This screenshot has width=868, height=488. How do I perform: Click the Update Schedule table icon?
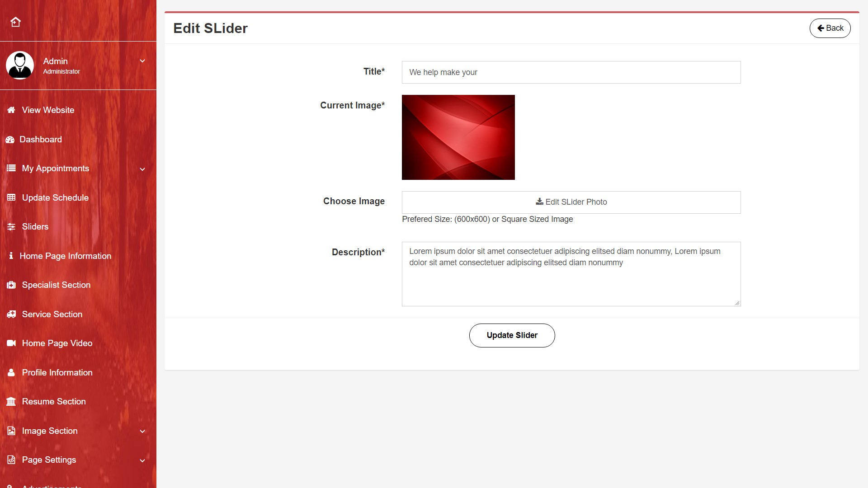pyautogui.click(x=11, y=197)
